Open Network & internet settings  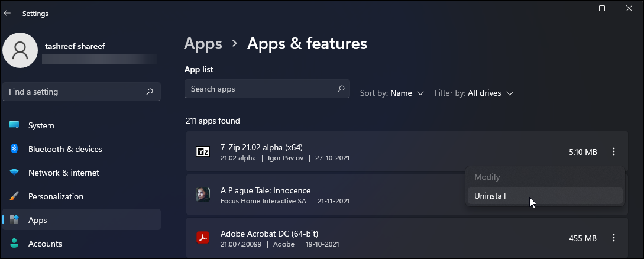pyautogui.click(x=63, y=173)
